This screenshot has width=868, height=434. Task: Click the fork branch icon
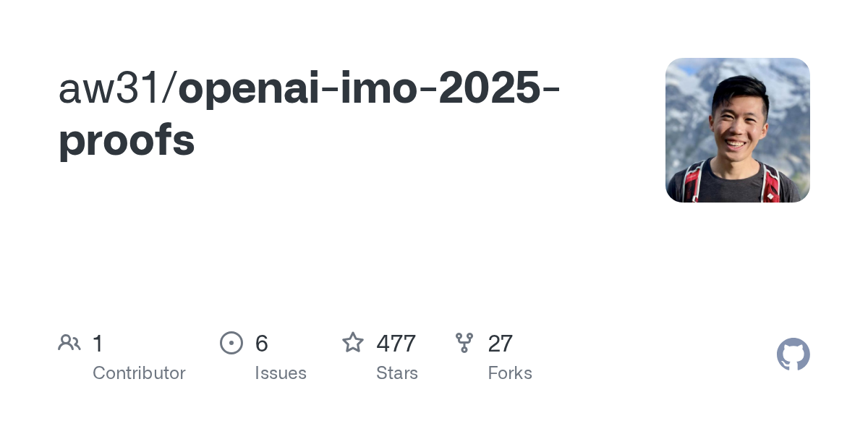tap(464, 343)
